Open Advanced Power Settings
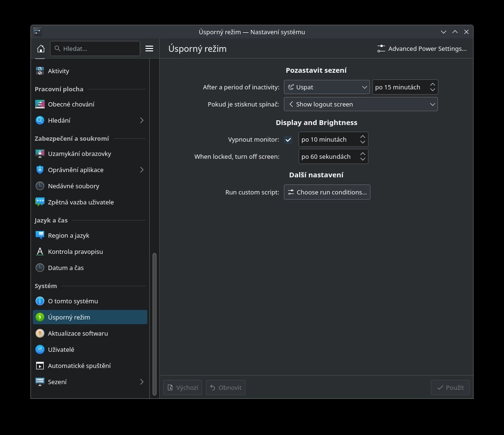 [x=422, y=48]
